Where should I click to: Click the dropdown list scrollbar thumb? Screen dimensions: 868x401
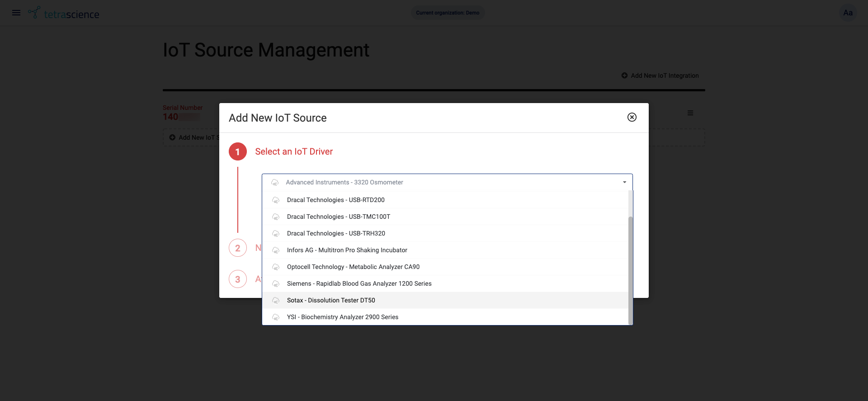coord(630,270)
